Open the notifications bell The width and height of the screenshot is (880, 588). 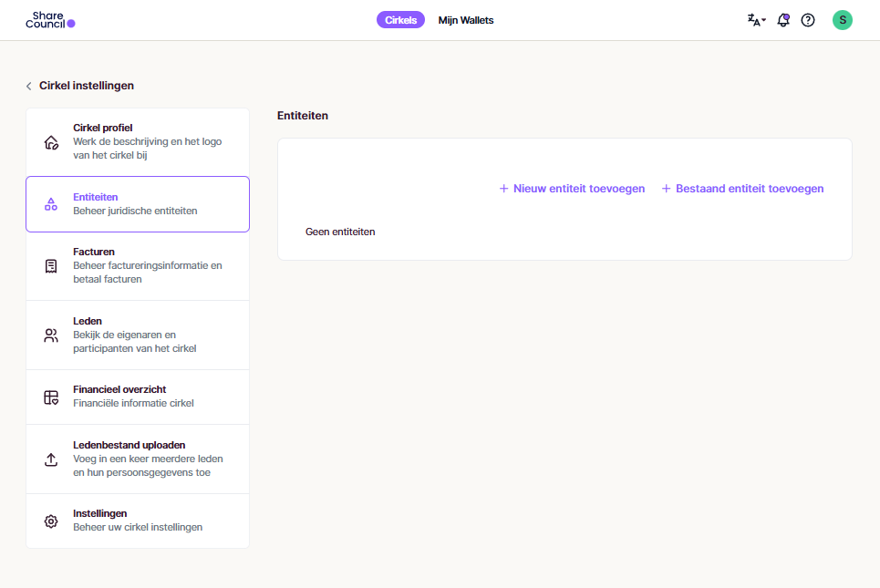(783, 20)
